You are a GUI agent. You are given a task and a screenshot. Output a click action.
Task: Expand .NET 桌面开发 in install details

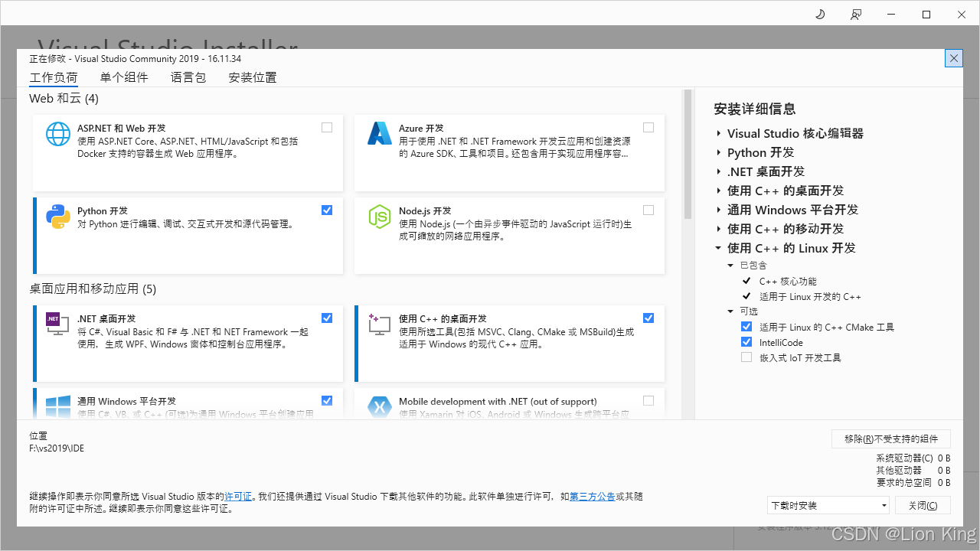719,171
